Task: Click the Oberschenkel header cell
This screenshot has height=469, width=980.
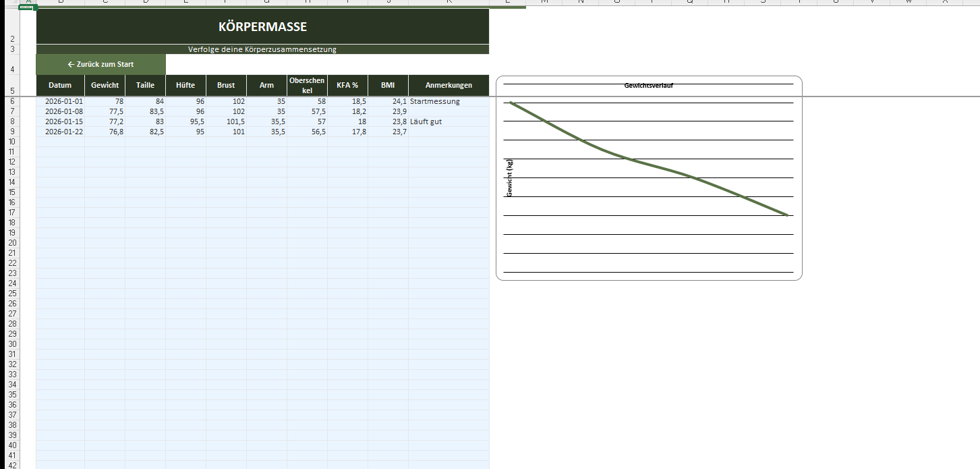Action: (307, 85)
